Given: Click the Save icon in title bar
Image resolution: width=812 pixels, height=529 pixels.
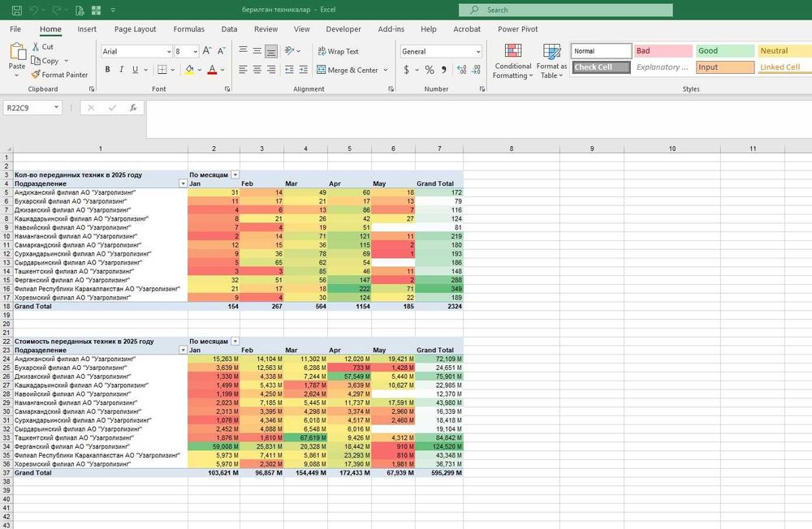Looking at the screenshot, I should (16, 10).
